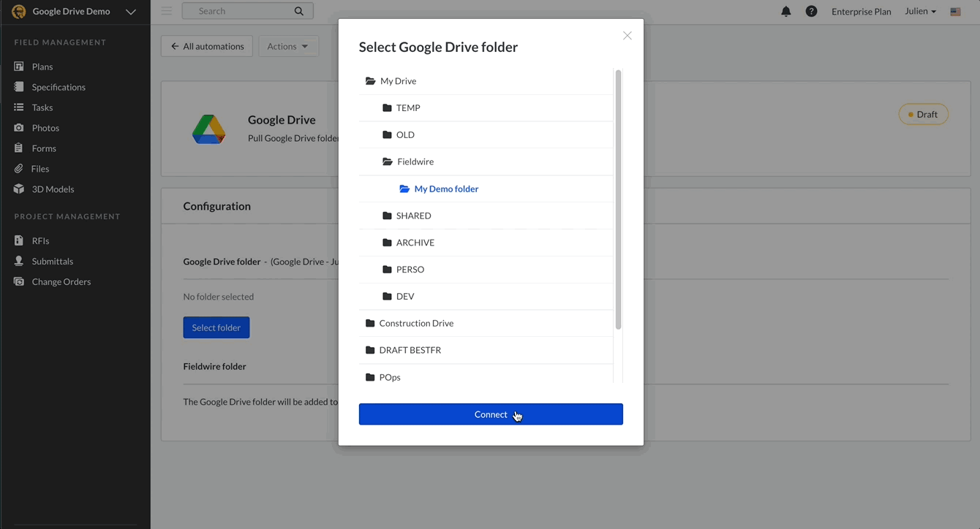Open the RFIs section icon

pos(17,240)
